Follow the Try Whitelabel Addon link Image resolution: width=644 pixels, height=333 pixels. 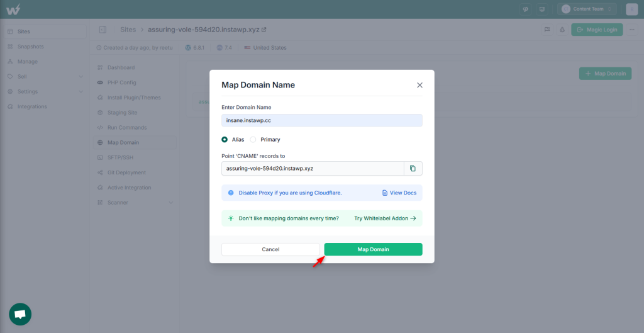[386, 218]
